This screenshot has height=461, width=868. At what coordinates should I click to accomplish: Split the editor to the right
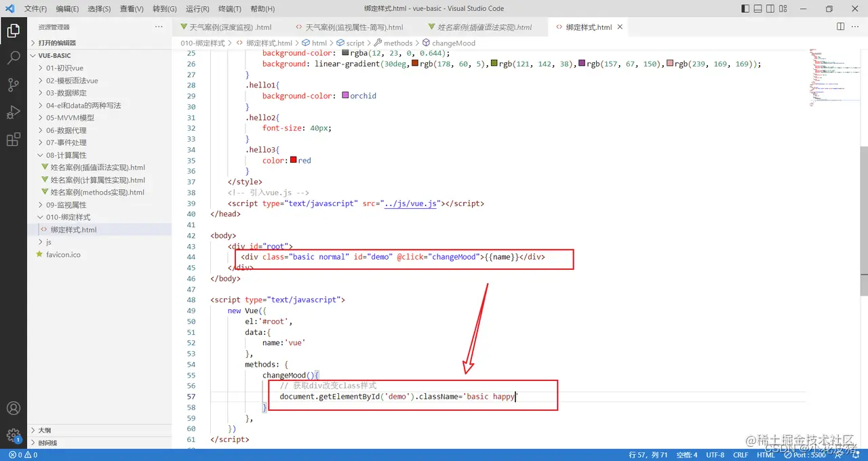tap(840, 26)
